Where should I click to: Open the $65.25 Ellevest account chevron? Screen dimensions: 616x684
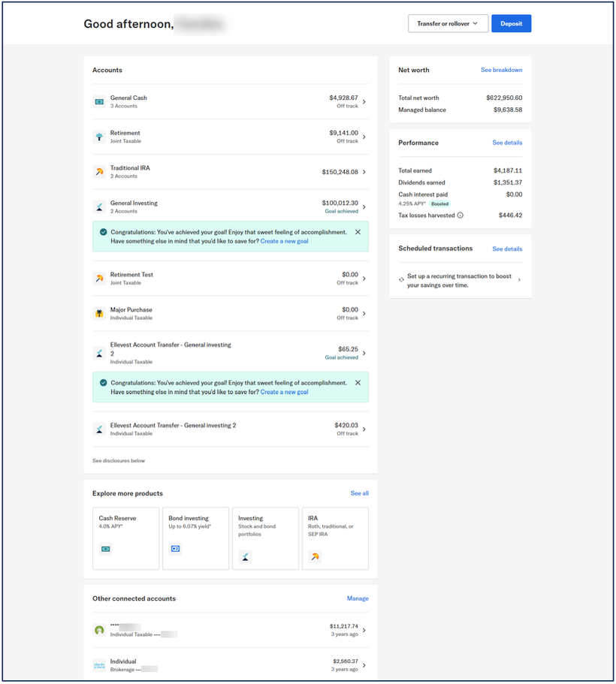coord(364,353)
